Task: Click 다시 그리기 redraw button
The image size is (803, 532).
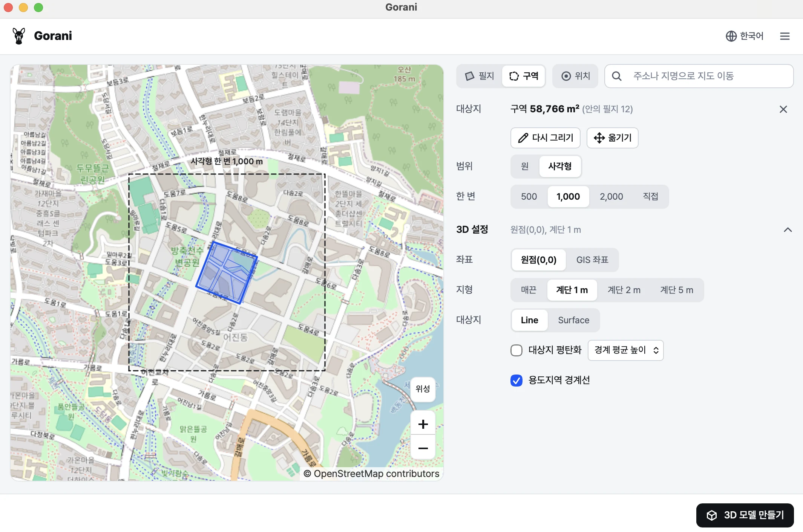Action: coord(546,138)
